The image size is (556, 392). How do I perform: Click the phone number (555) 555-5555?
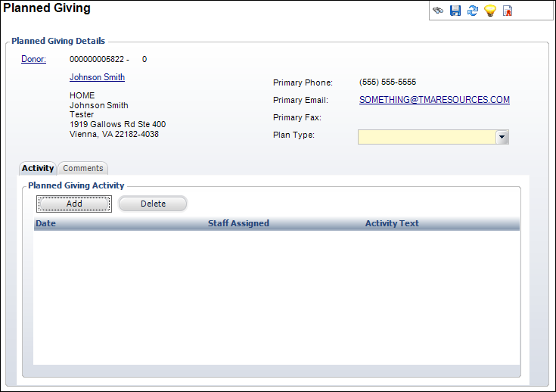coord(387,82)
